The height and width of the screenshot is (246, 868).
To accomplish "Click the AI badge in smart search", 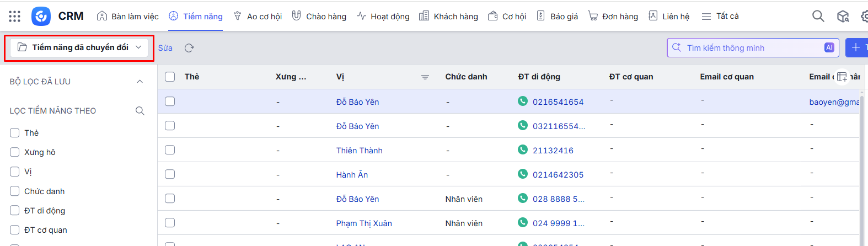I will 829,48.
